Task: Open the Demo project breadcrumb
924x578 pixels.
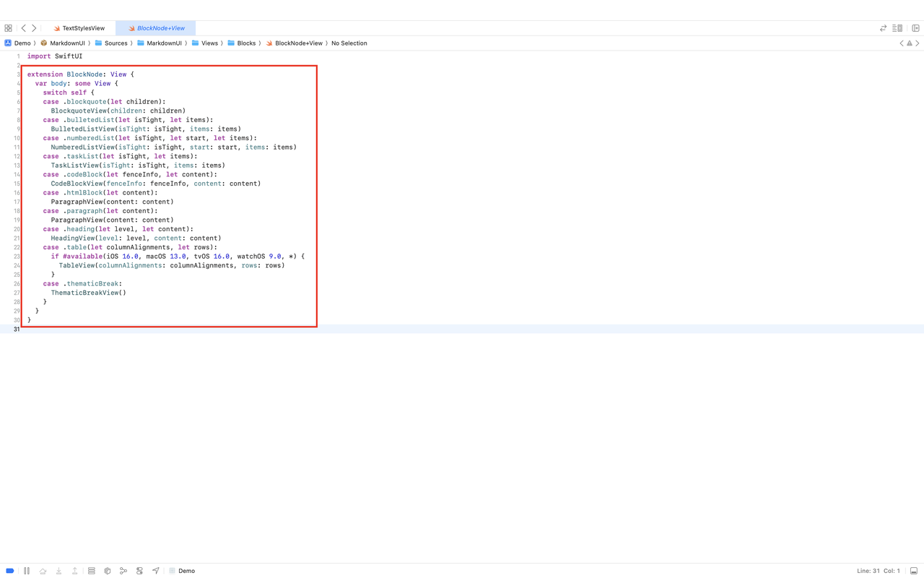Action: pos(18,43)
